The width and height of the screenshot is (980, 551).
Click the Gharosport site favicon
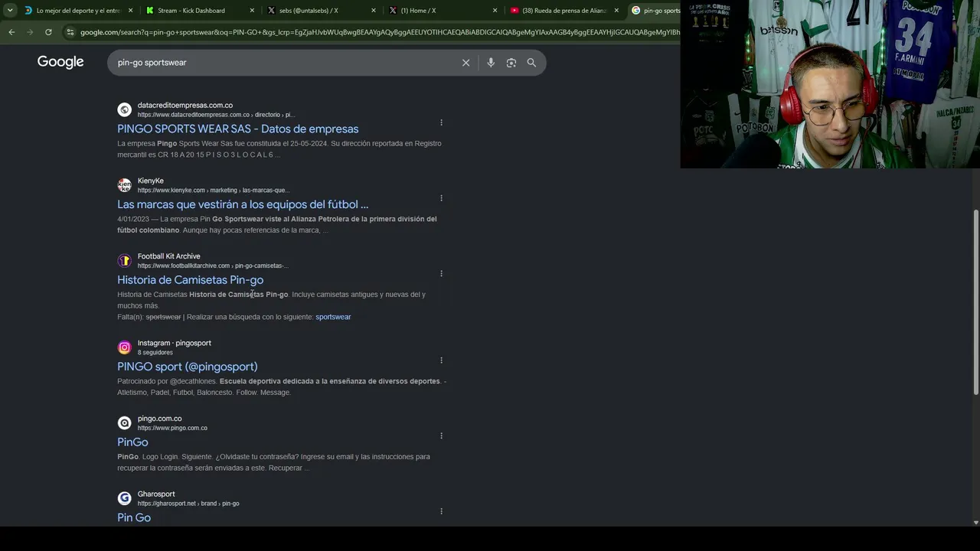click(x=124, y=498)
